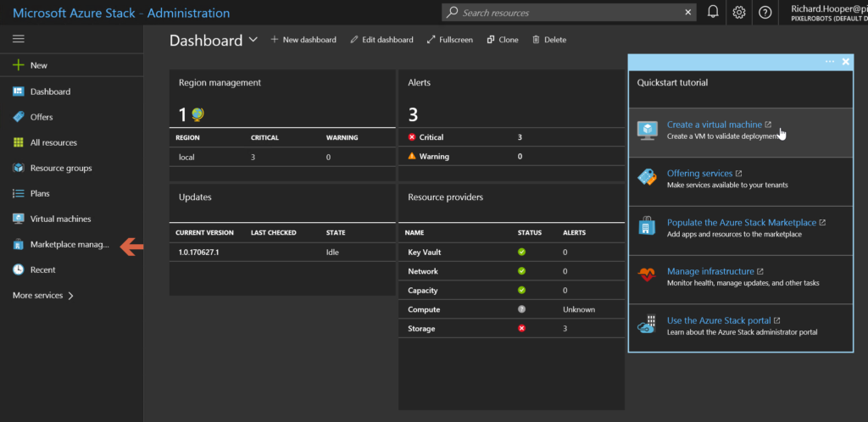Click New dashboard in the toolbar
The height and width of the screenshot is (422, 868).
coord(303,40)
